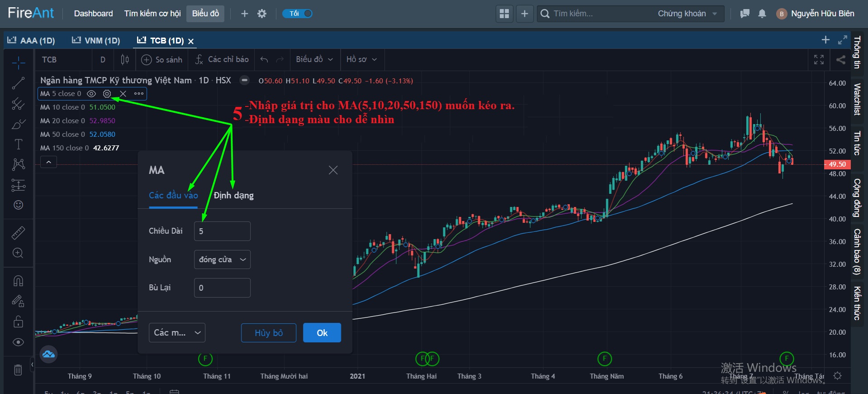Hide the MA 5 indicator with eye icon
This screenshot has width=868, height=394.
[91, 94]
